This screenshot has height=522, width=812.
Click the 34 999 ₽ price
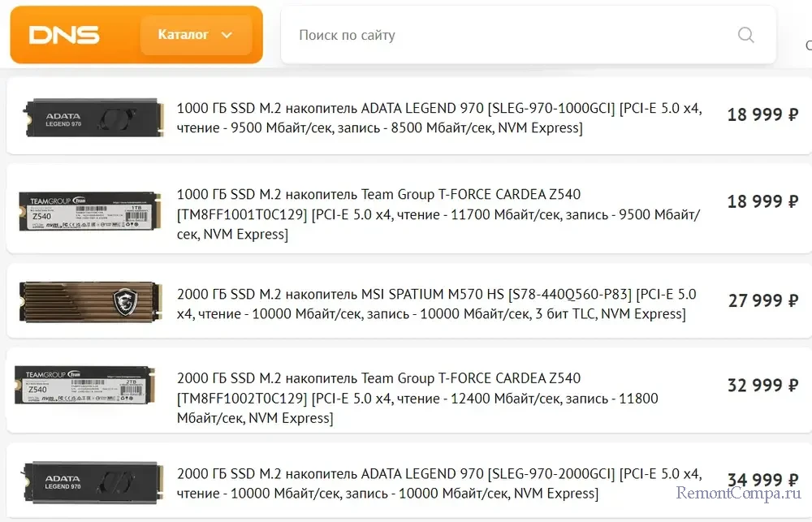pyautogui.click(x=762, y=479)
